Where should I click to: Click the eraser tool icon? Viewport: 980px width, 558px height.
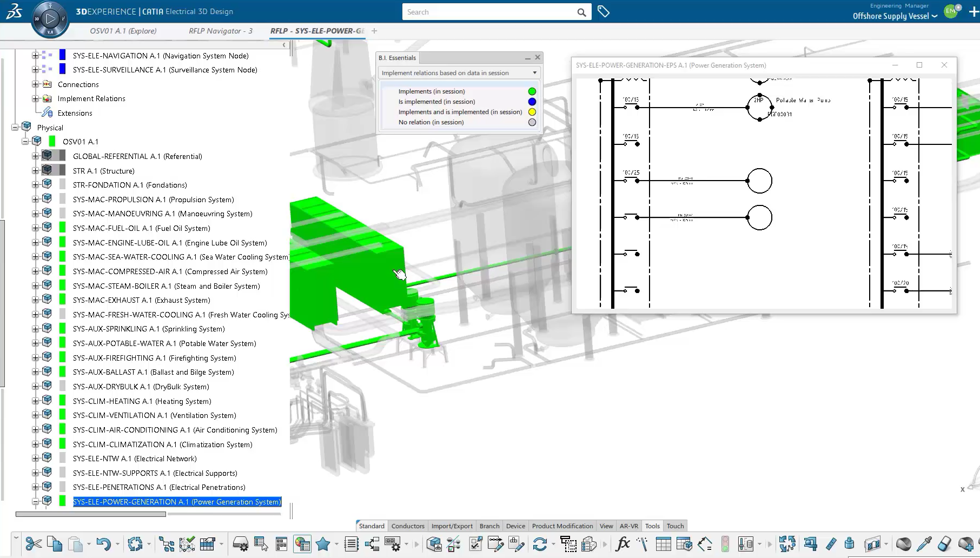coord(944,544)
